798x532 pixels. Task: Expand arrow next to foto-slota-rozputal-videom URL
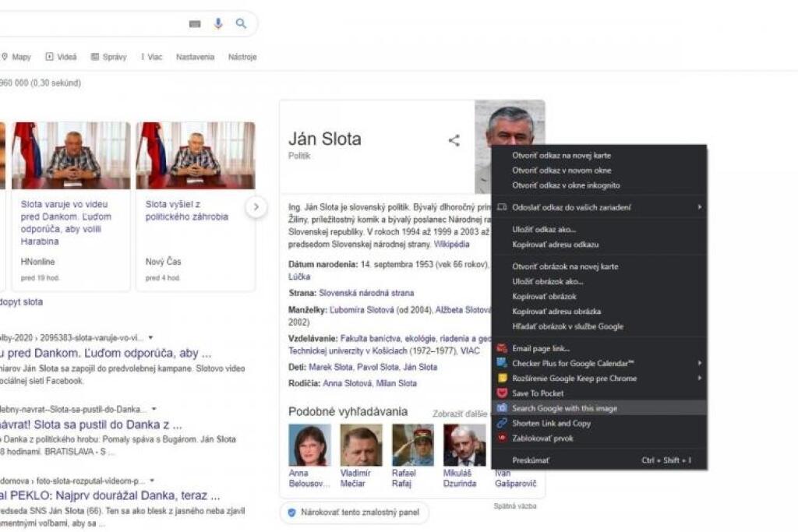click(x=152, y=480)
